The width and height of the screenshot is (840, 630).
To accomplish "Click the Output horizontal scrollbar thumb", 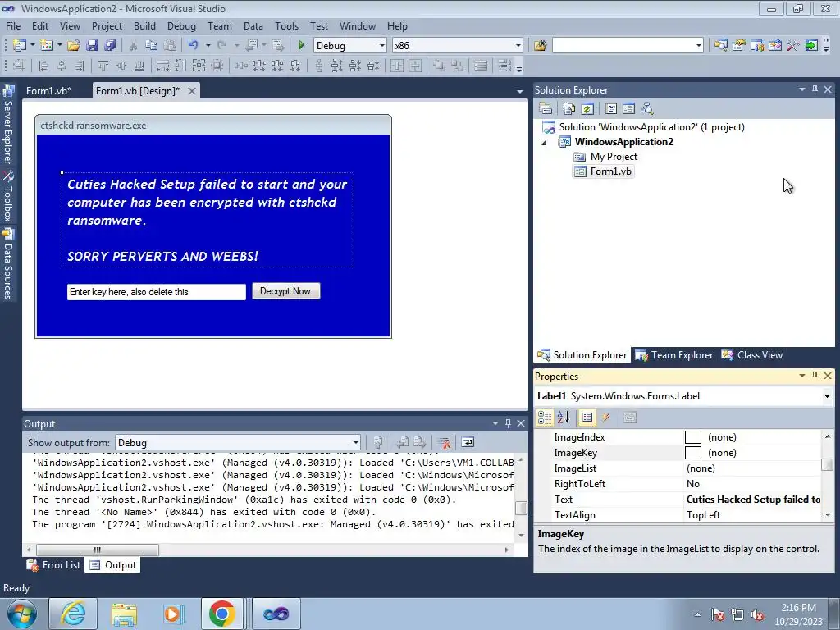I will point(97,550).
